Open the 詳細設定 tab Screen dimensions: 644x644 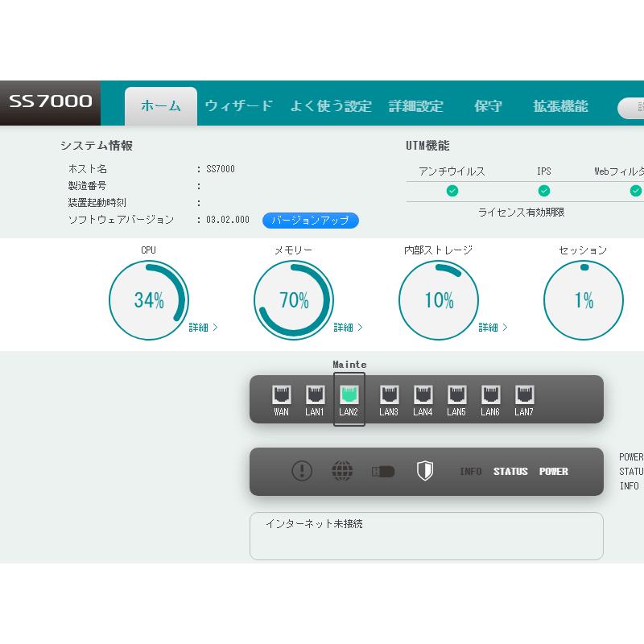pos(416,106)
